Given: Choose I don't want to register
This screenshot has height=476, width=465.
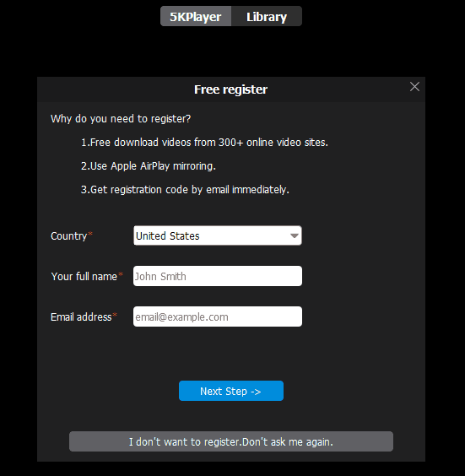Looking at the screenshot, I should pos(231,441).
